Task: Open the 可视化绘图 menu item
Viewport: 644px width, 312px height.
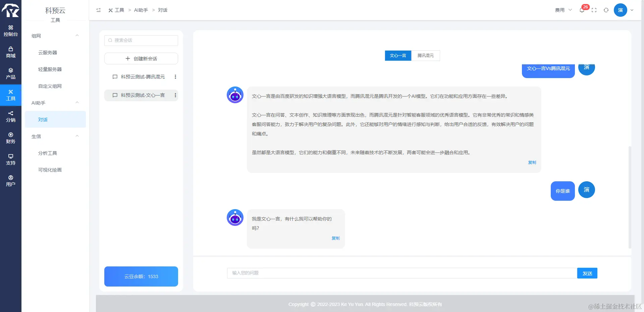Action: (x=55, y=170)
